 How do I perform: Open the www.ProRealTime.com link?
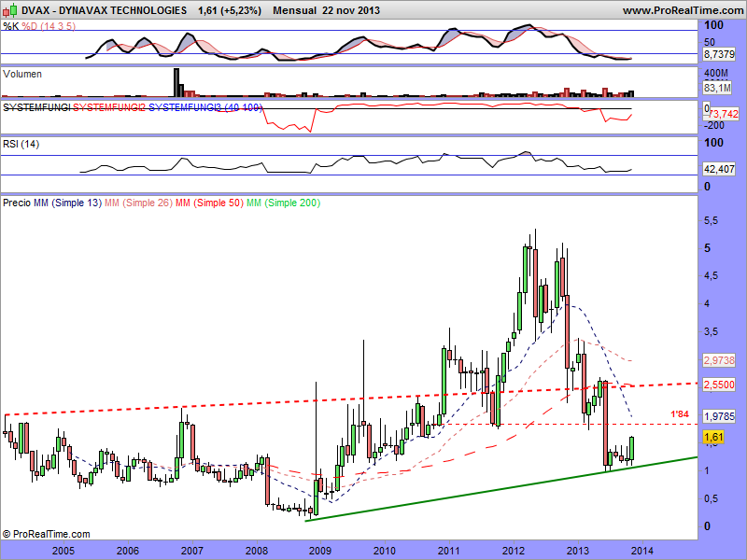[x=683, y=10]
